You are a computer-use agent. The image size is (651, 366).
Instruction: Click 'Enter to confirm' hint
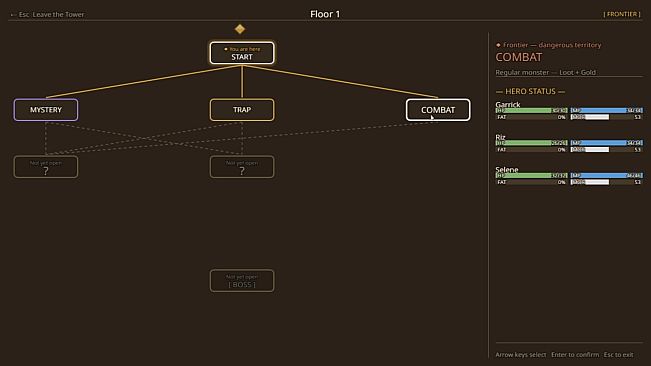[x=575, y=355]
